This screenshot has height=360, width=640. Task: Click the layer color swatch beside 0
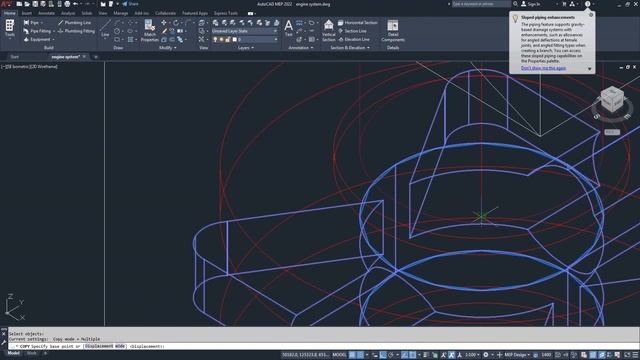coord(234,40)
